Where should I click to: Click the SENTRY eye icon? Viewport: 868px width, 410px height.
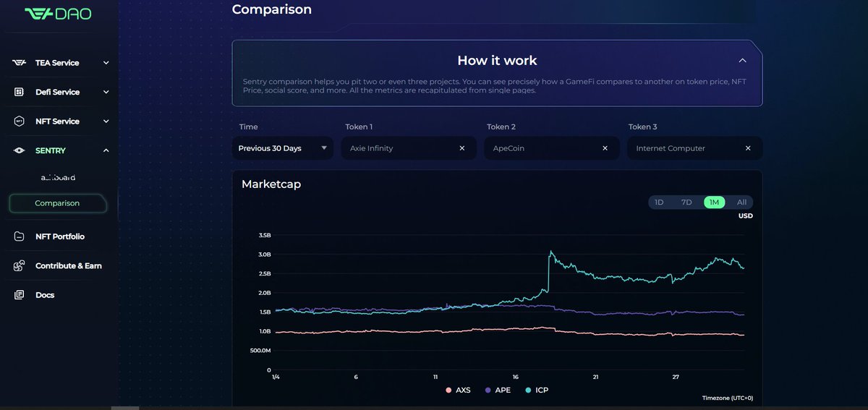pyautogui.click(x=19, y=150)
